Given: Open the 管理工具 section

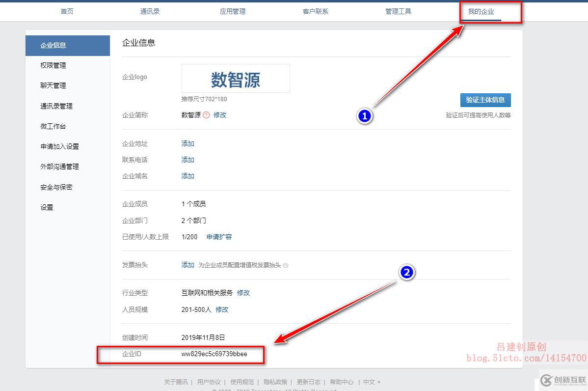Looking at the screenshot, I should pos(399,11).
